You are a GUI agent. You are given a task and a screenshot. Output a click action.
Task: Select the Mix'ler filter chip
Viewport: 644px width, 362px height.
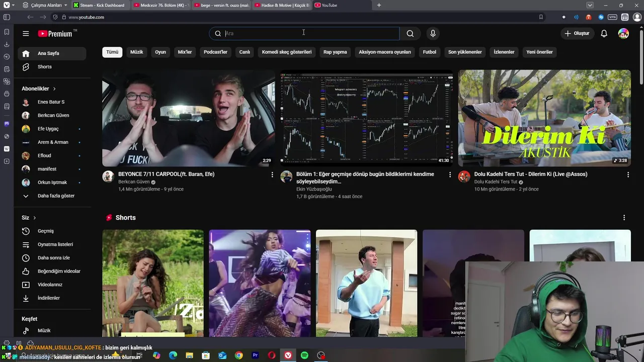(185, 52)
